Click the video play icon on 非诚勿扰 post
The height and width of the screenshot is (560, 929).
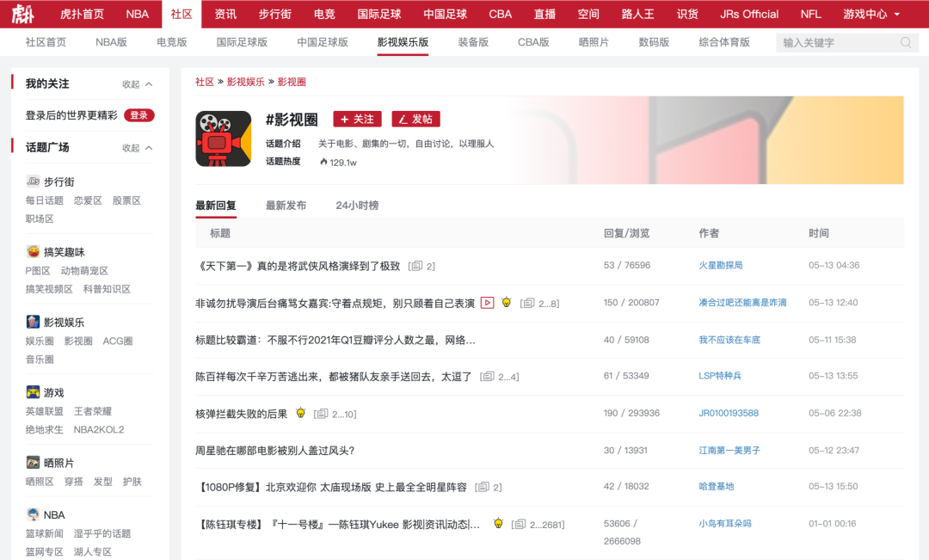point(487,303)
